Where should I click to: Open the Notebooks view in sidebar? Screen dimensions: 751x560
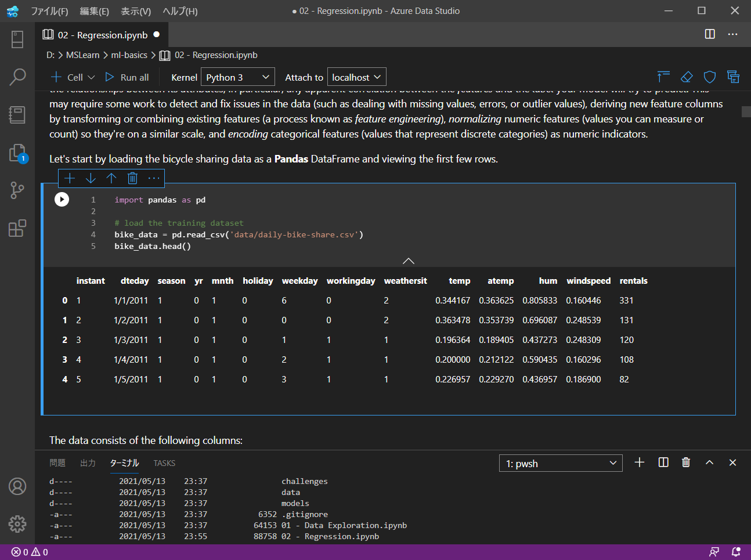(17, 114)
